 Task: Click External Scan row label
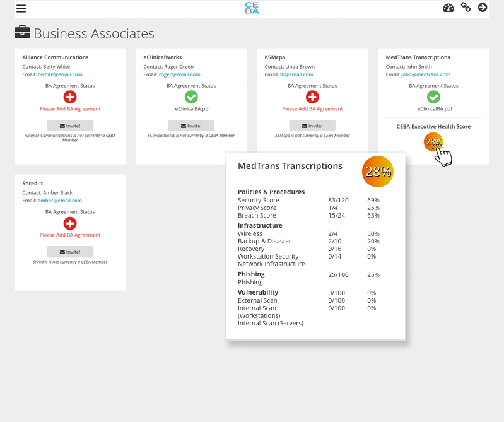tap(257, 300)
